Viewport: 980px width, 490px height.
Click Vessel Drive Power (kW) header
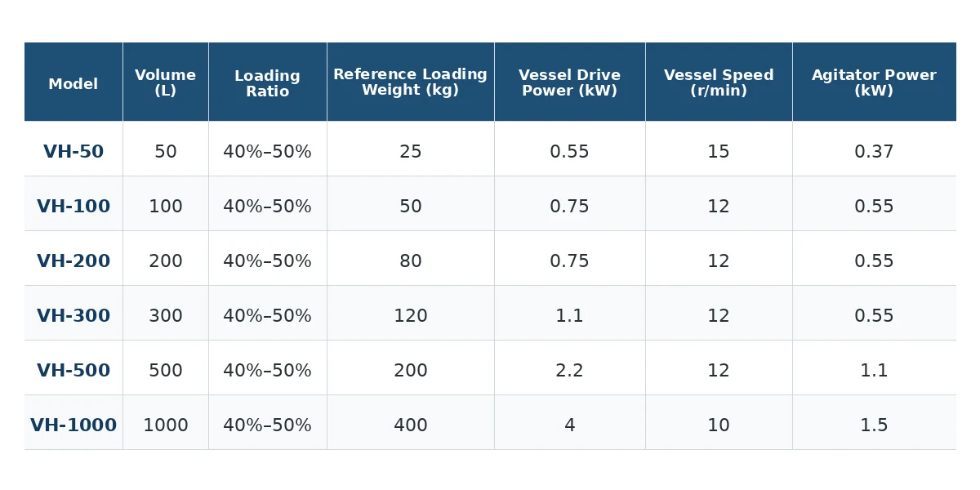[570, 82]
